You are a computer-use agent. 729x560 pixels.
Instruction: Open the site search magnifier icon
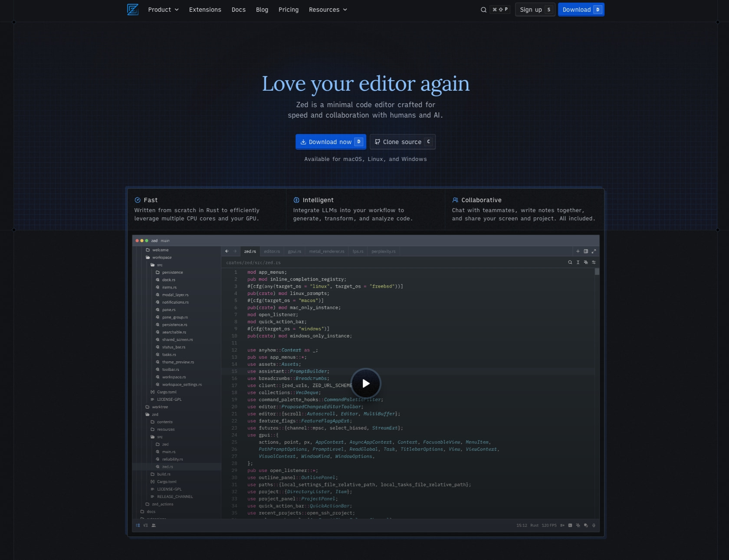pyautogui.click(x=483, y=10)
